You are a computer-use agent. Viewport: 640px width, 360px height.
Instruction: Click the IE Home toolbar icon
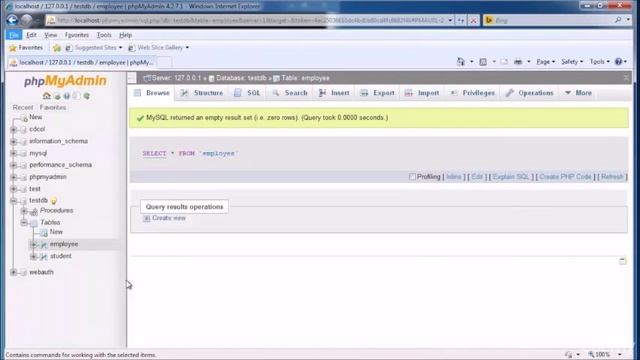[461, 62]
